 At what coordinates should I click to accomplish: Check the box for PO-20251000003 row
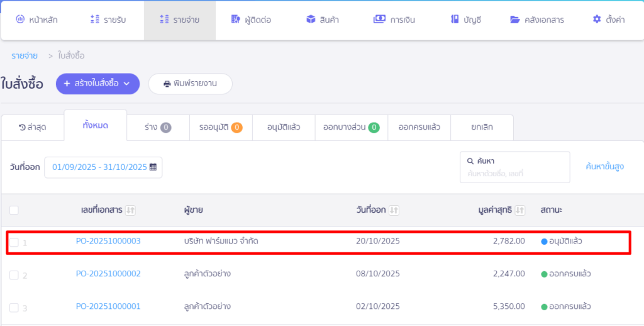point(14,242)
